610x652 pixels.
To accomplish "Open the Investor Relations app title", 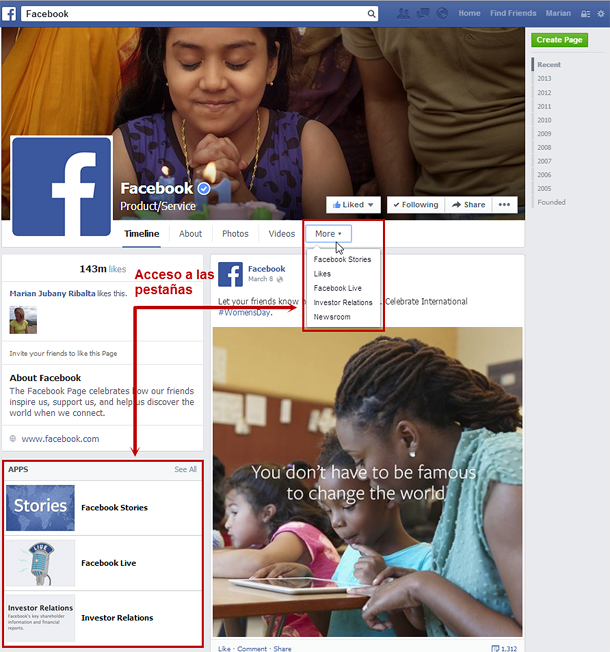I will tap(117, 618).
